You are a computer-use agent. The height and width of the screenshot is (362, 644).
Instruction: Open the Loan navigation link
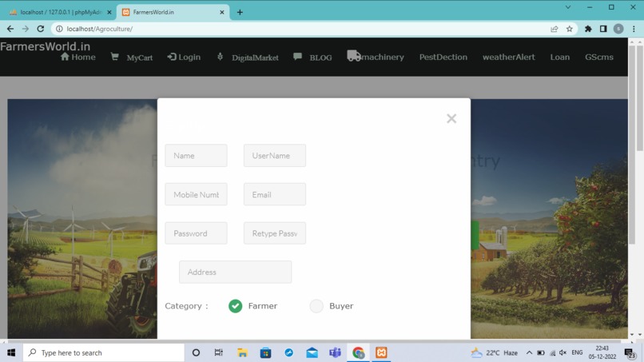(x=560, y=57)
